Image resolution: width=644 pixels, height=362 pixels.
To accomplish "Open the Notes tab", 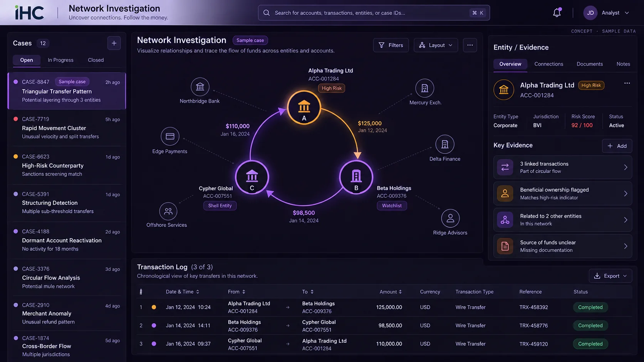I will click(x=623, y=64).
